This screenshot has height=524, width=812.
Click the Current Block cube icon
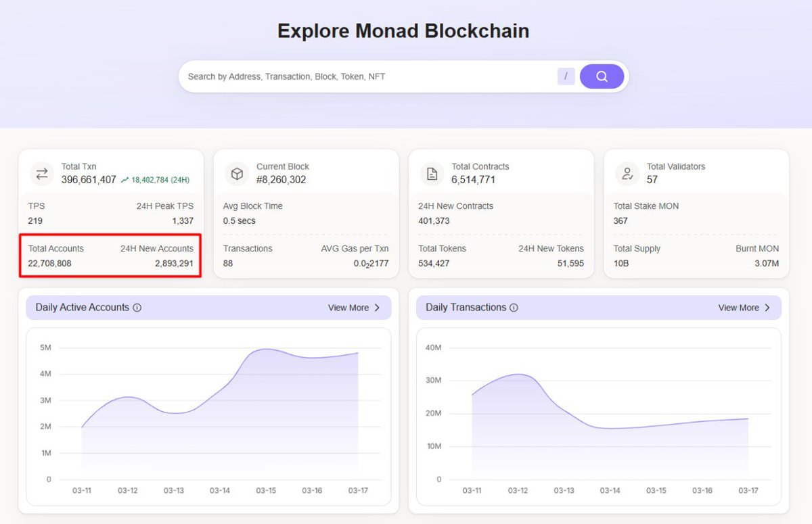coord(237,174)
